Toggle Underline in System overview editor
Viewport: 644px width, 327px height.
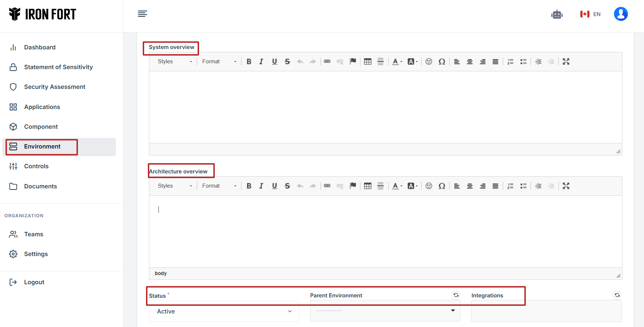(x=274, y=61)
